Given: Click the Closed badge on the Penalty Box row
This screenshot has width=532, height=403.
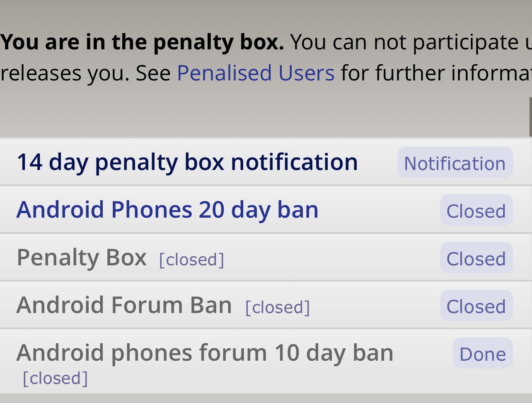Looking at the screenshot, I should (476, 258).
